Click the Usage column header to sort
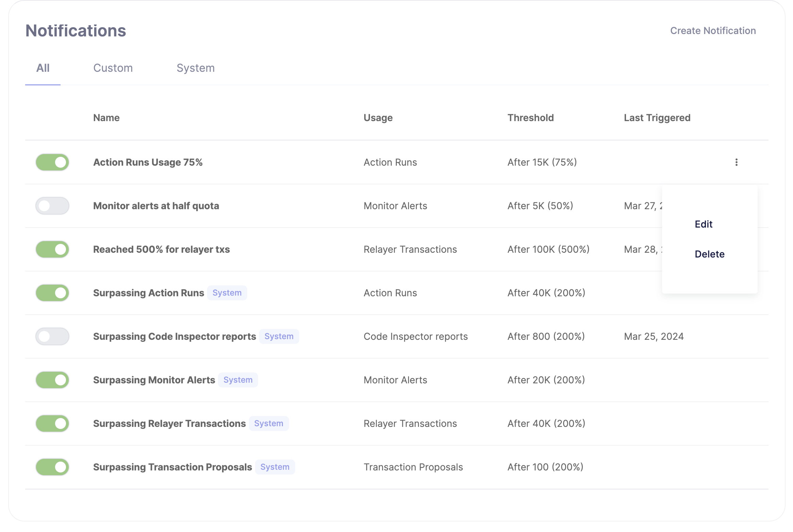 tap(378, 117)
